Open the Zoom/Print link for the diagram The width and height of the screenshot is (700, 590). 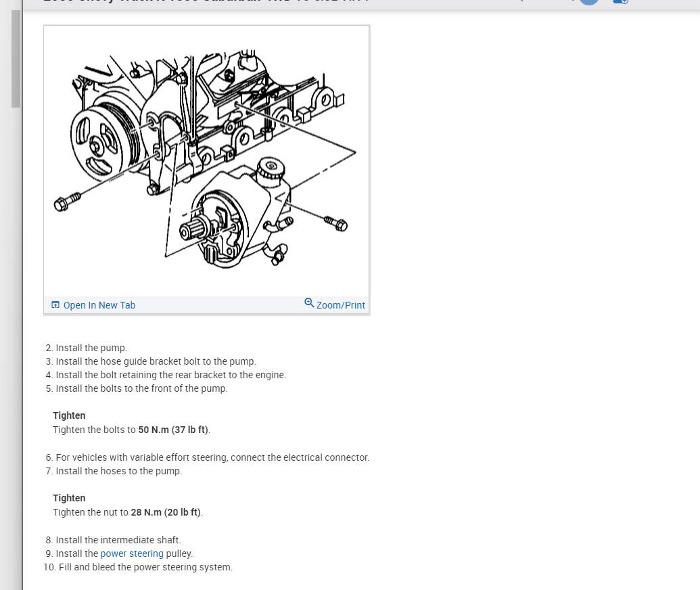341,305
